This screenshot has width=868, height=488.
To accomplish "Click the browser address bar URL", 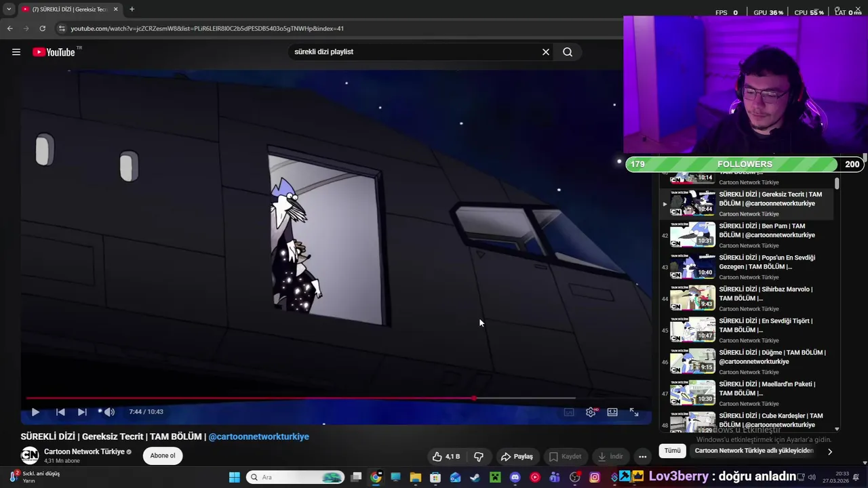I will (x=207, y=28).
